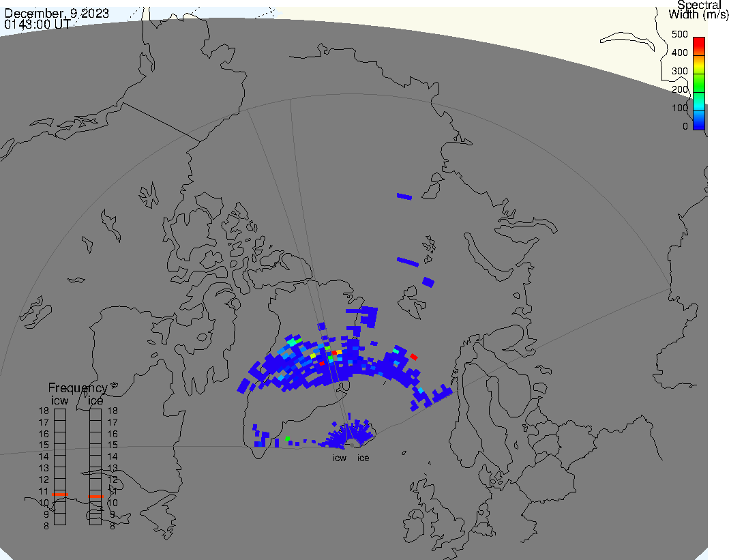Click the "100" spectral width scale label
The image size is (729, 560).
(680, 108)
